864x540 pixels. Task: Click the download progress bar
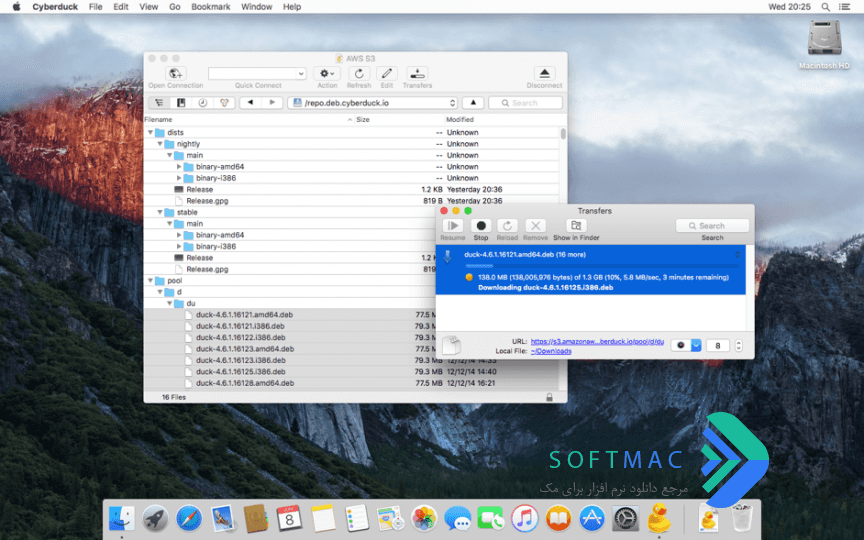click(x=602, y=266)
